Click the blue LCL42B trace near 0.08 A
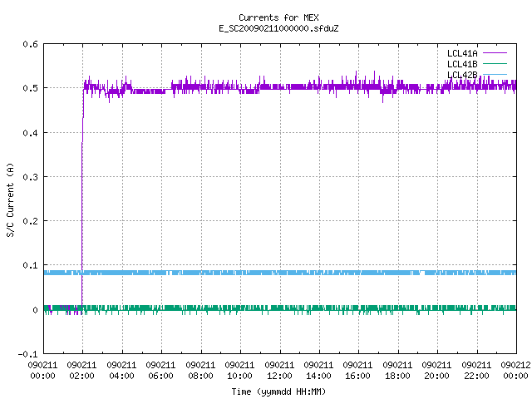Screen dimensions: 532x399 (280, 273)
